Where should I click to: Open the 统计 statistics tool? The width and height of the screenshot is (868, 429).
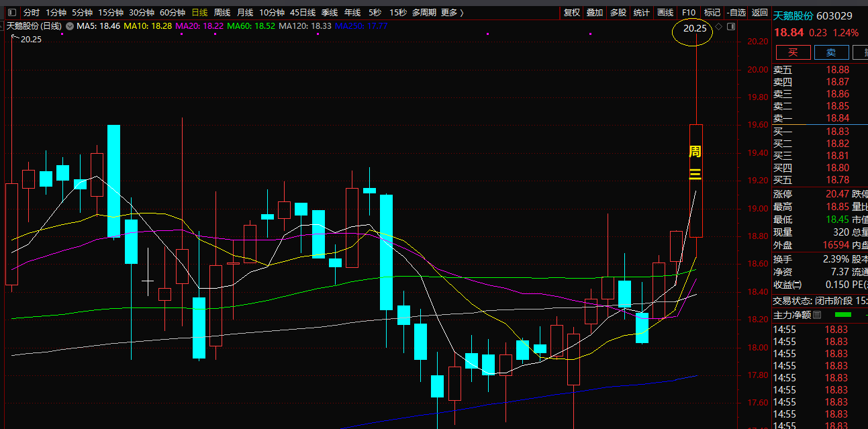642,13
